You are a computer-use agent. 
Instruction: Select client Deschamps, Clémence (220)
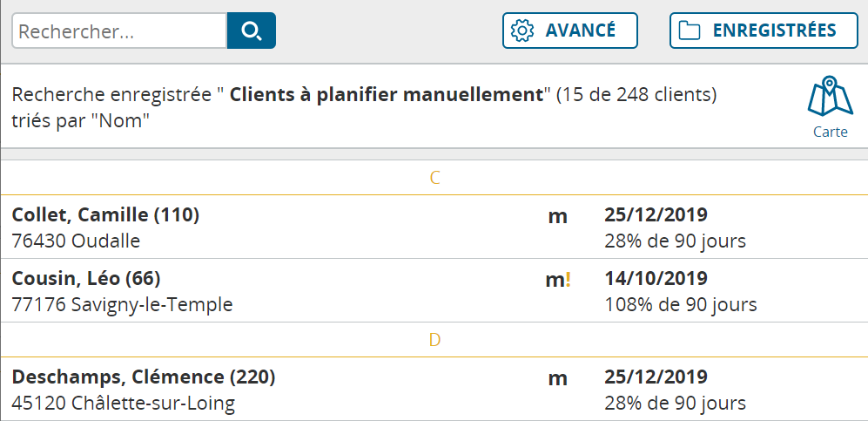coord(434,390)
